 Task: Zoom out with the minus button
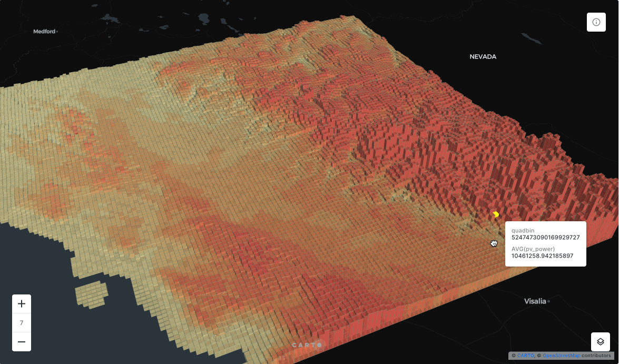coord(22,342)
